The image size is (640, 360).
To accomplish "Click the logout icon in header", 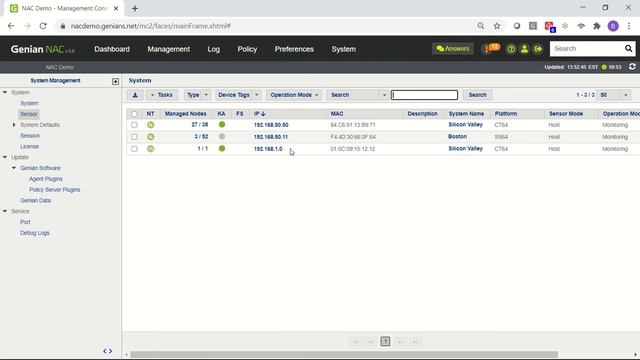I will click(x=538, y=49).
